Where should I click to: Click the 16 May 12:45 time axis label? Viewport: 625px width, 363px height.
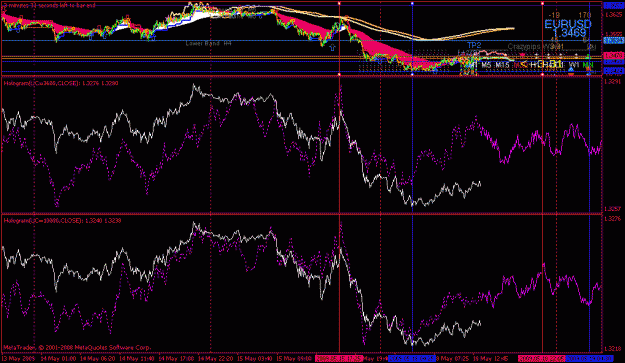[490, 359]
